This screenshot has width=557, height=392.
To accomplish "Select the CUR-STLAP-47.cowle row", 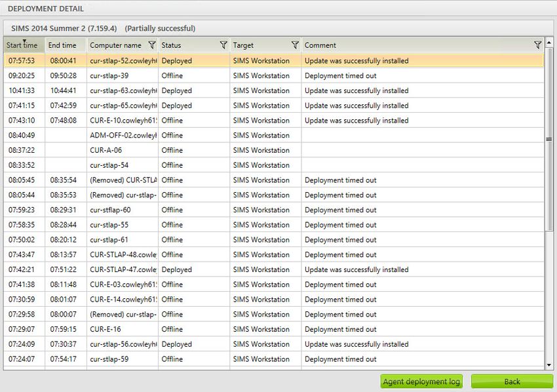I will coord(274,269).
